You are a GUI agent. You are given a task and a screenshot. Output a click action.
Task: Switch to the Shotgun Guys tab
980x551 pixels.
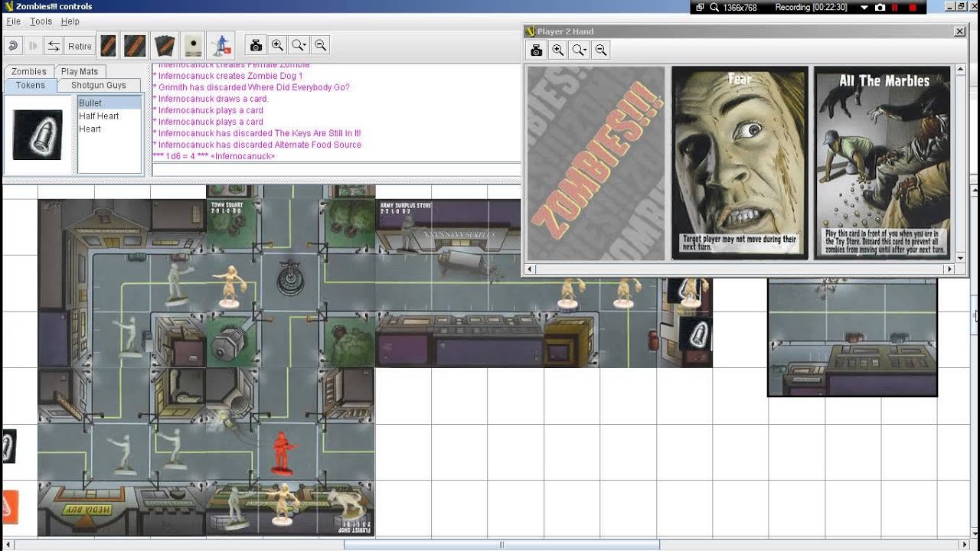click(x=99, y=86)
